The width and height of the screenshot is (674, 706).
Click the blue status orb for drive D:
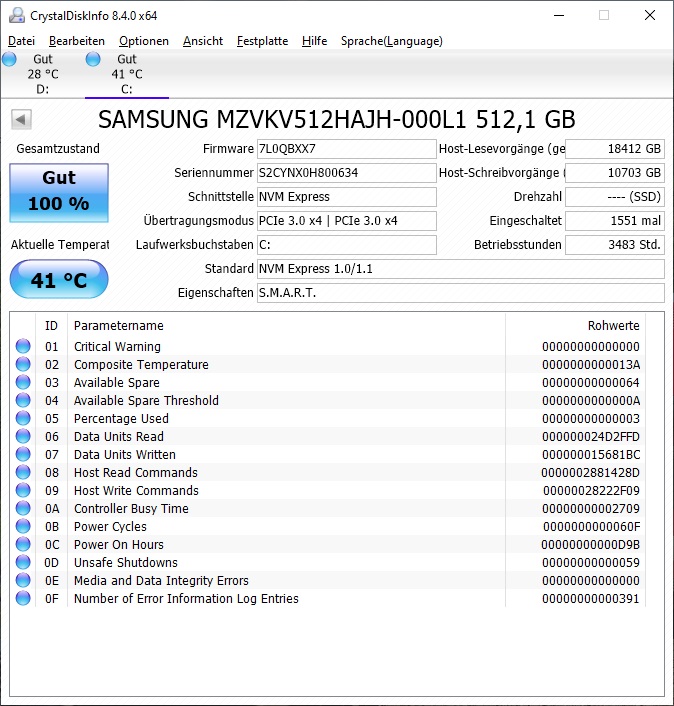(9, 59)
